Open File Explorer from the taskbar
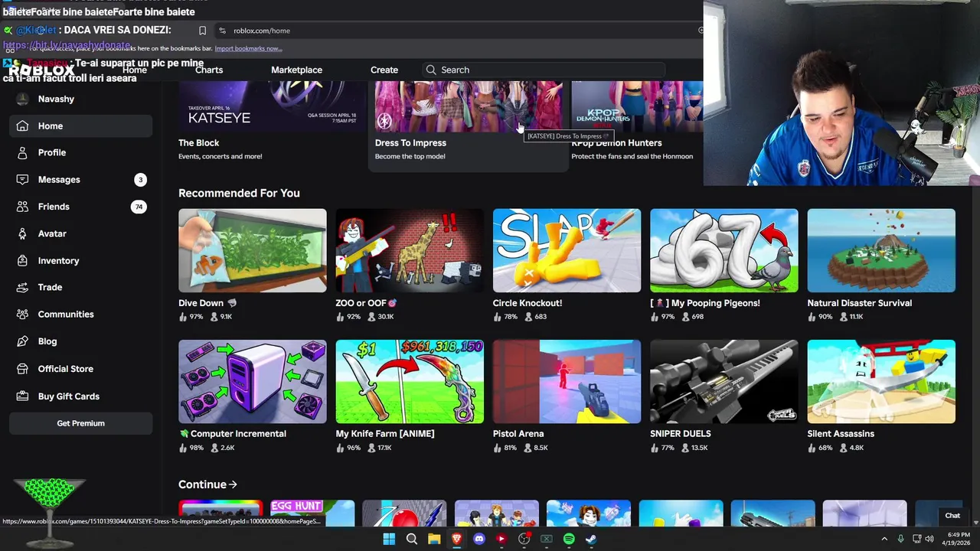980x551 pixels. tap(434, 539)
